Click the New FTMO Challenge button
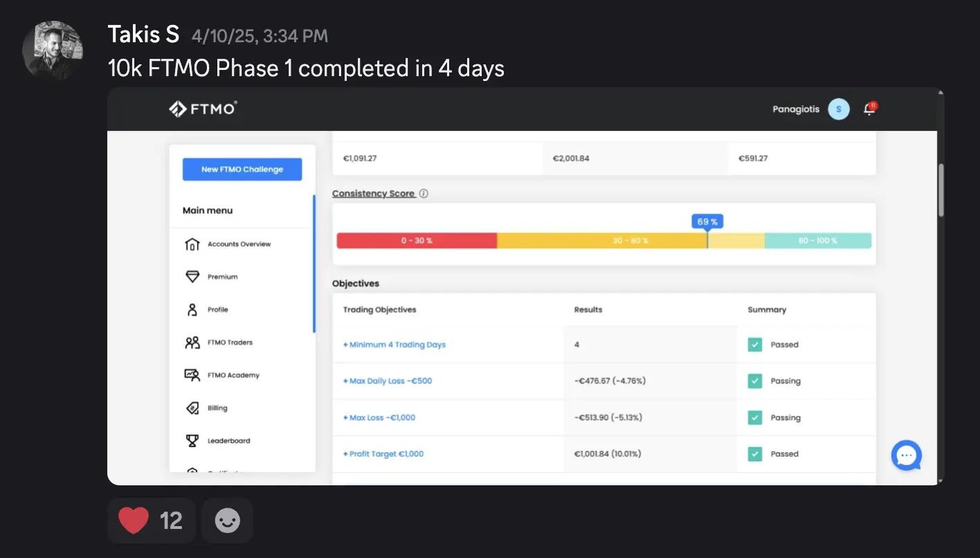This screenshot has width=980, height=558. (242, 170)
